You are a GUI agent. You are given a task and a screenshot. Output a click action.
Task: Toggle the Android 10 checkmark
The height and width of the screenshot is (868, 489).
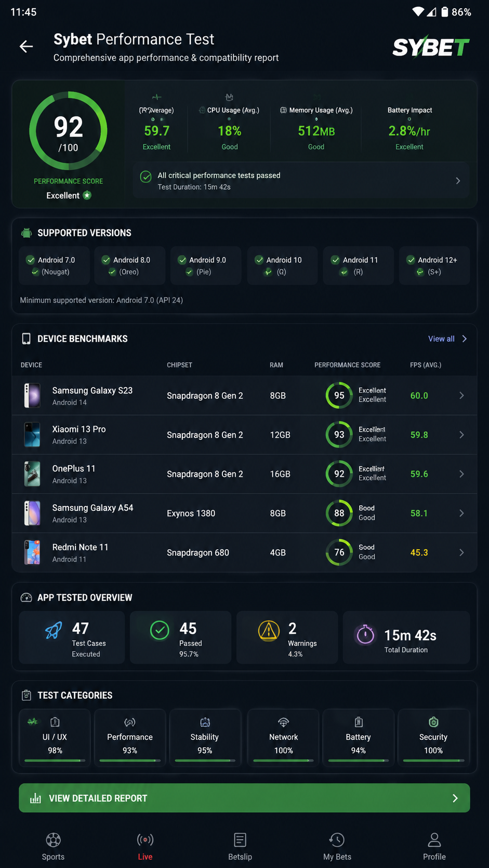click(259, 260)
